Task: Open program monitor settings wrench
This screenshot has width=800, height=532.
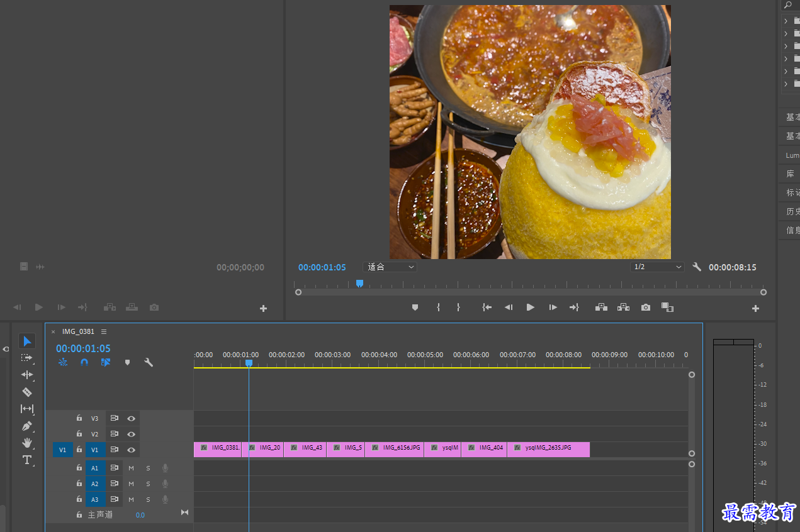Action: (x=697, y=267)
